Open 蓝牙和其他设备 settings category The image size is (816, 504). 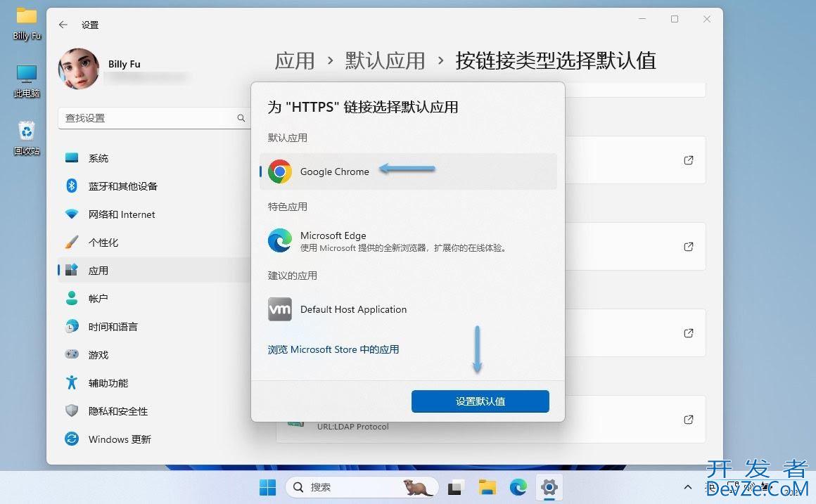click(154, 186)
